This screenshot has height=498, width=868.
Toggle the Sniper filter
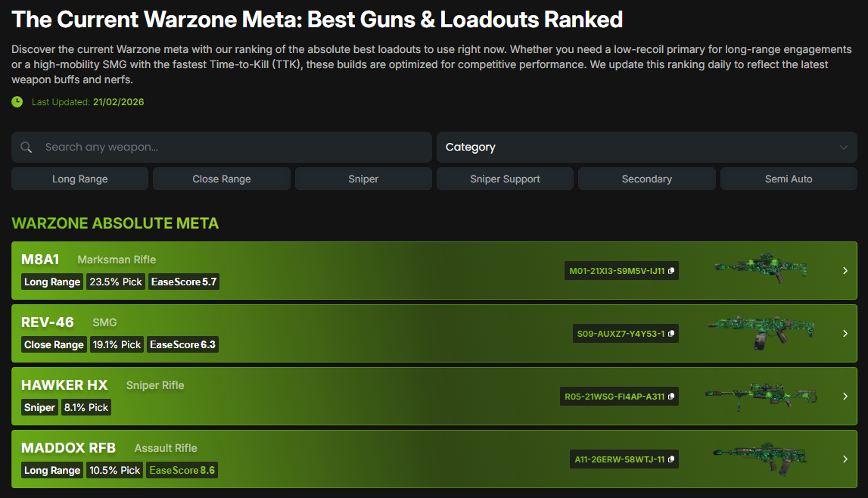(x=363, y=179)
